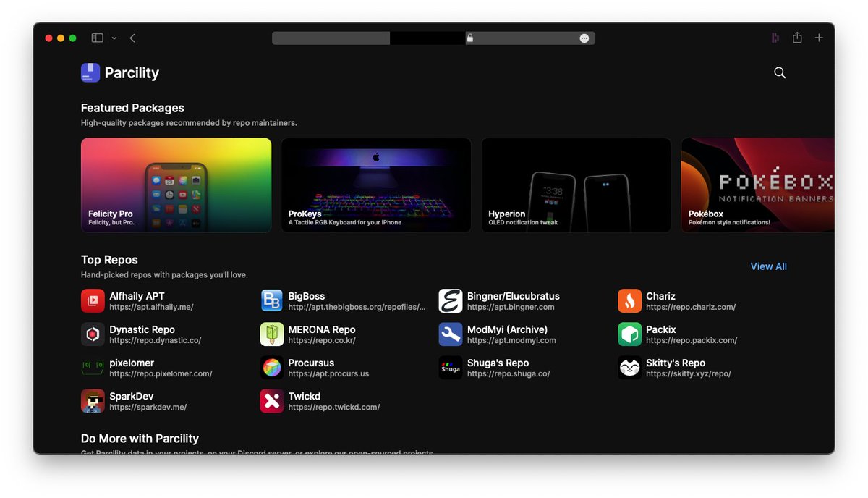Screen dimensions: 868x498
Task: Click the https://repo.chariz.com/ URL text
Action: coord(691,307)
